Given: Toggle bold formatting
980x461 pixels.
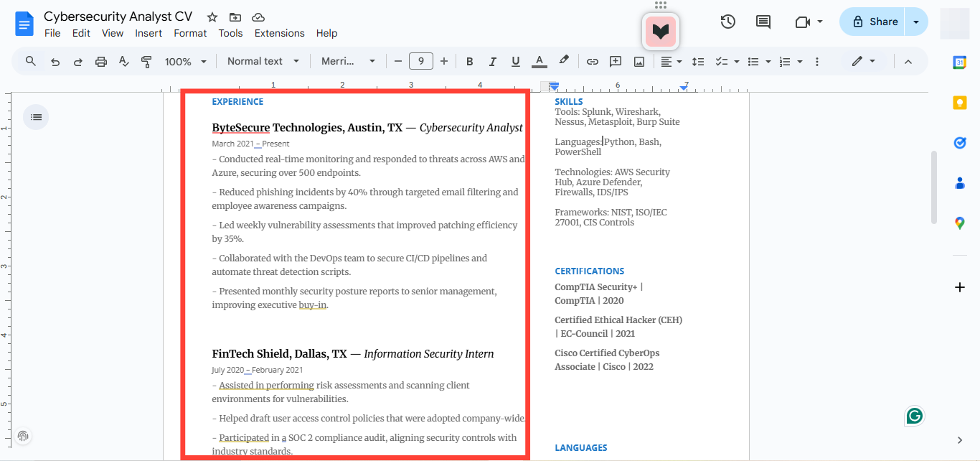Looking at the screenshot, I should [x=469, y=62].
